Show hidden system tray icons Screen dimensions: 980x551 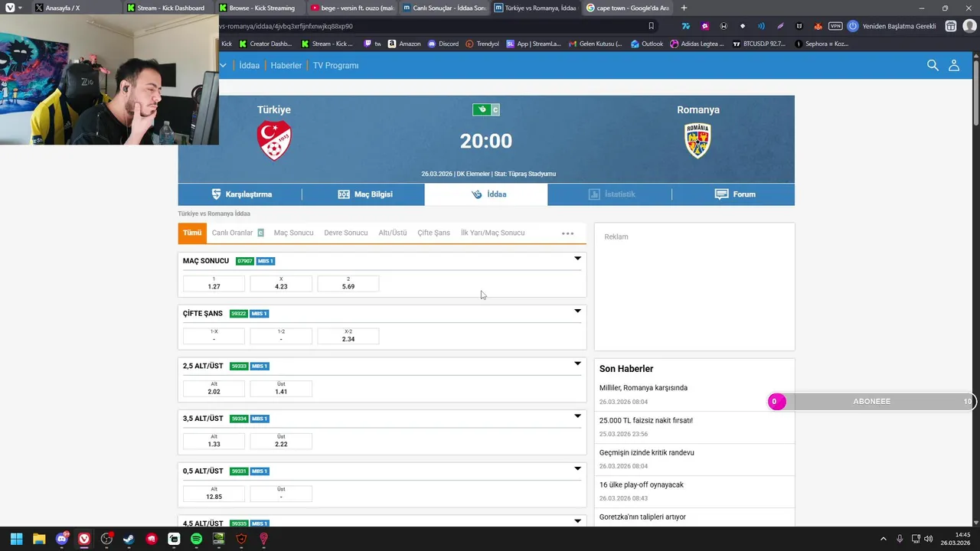click(x=883, y=539)
